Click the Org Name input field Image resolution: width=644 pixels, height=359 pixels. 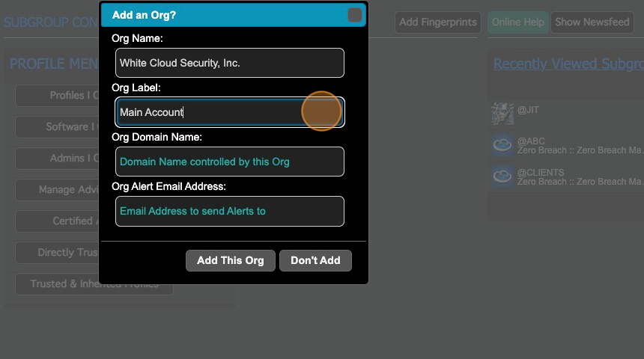click(x=230, y=63)
